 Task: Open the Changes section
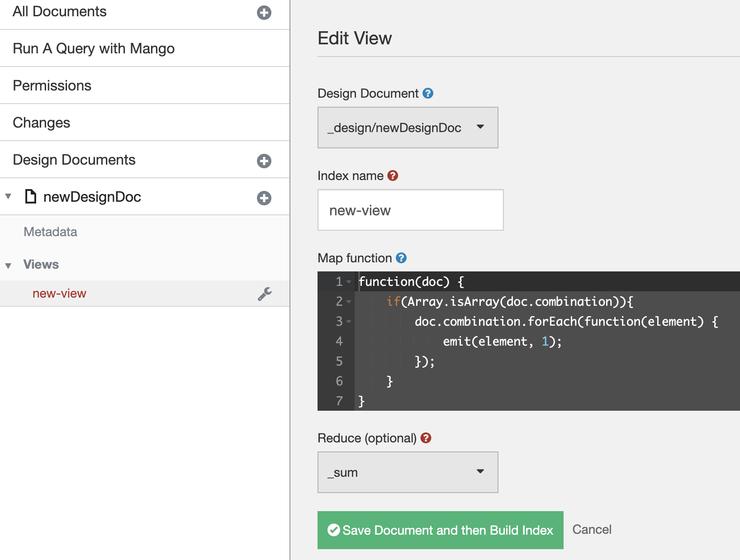[x=42, y=122]
